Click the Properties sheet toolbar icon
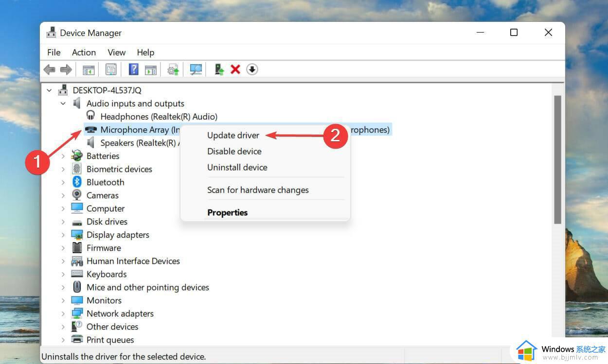The height and width of the screenshot is (364, 608). 111,69
